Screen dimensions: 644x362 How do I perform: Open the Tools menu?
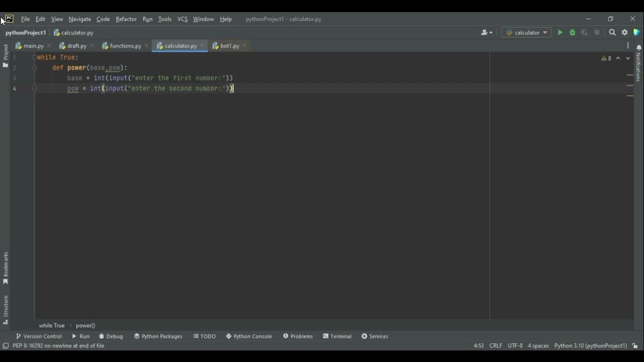click(165, 19)
